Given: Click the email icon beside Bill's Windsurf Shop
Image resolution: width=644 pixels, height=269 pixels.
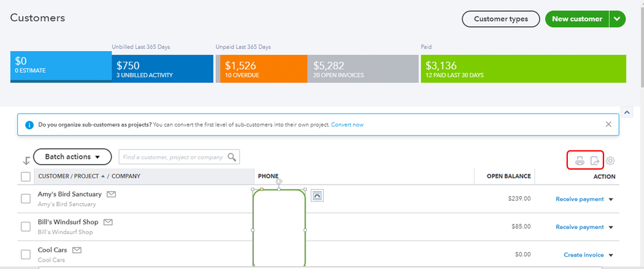Looking at the screenshot, I should (108, 222).
